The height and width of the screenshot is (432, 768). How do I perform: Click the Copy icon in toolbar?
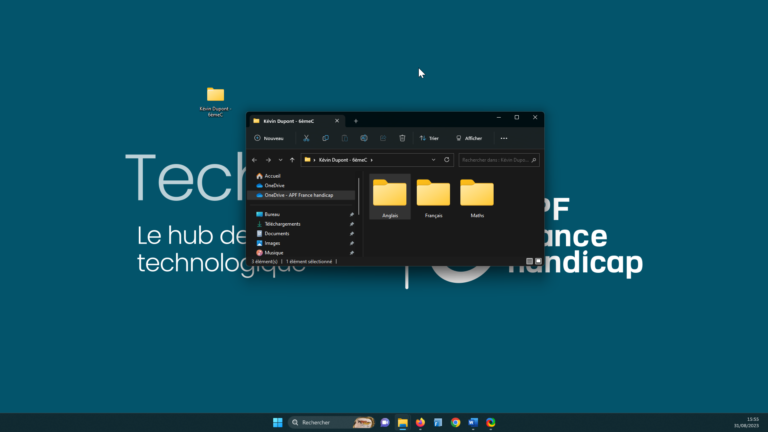tap(325, 138)
